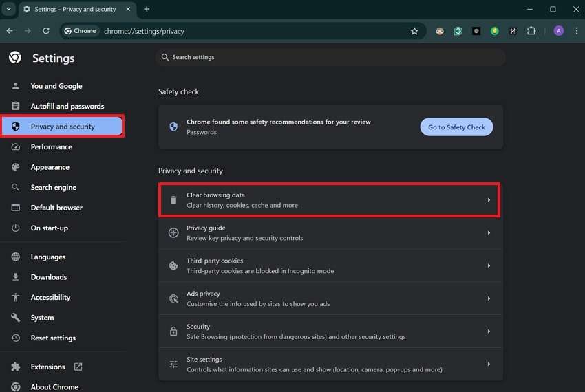Reload the page with refresh icon
This screenshot has height=392, width=585.
click(x=46, y=31)
